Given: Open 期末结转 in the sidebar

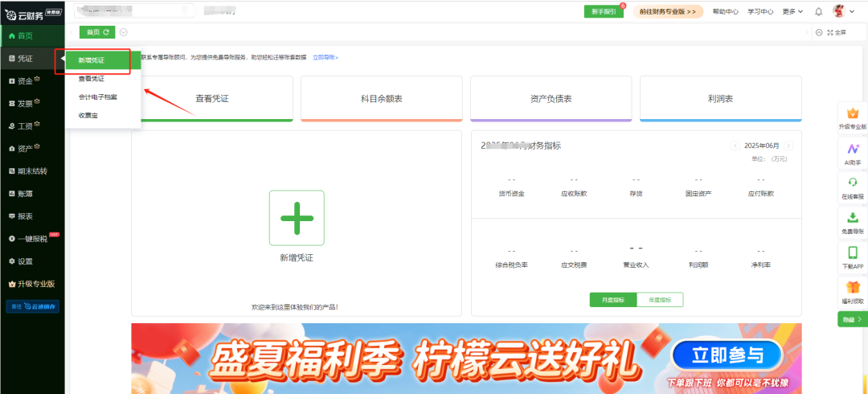Looking at the screenshot, I should click(32, 171).
